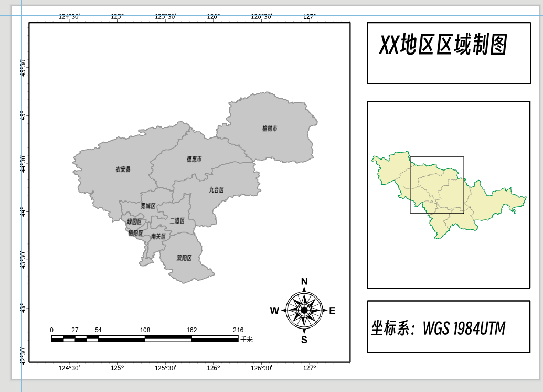Click the 德惠市 region label
This screenshot has height=392, width=543.
pyautogui.click(x=194, y=159)
